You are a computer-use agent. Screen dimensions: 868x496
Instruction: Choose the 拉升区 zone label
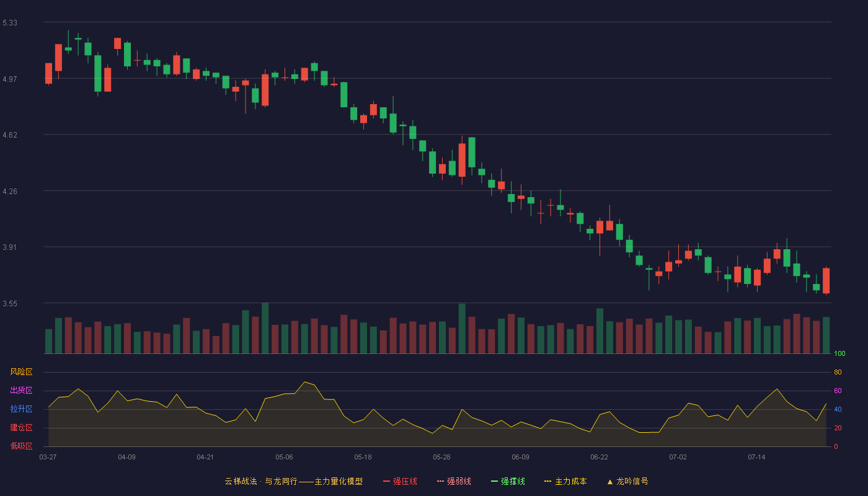pyautogui.click(x=21, y=409)
